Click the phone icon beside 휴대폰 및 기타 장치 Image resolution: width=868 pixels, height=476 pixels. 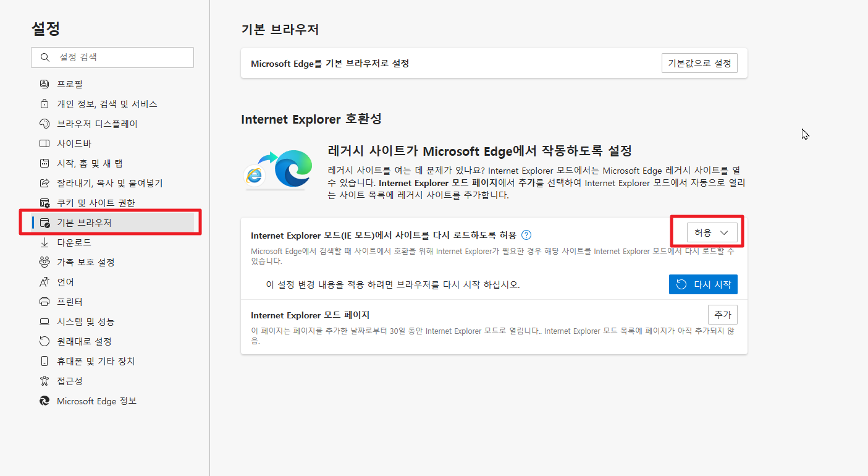tap(44, 361)
